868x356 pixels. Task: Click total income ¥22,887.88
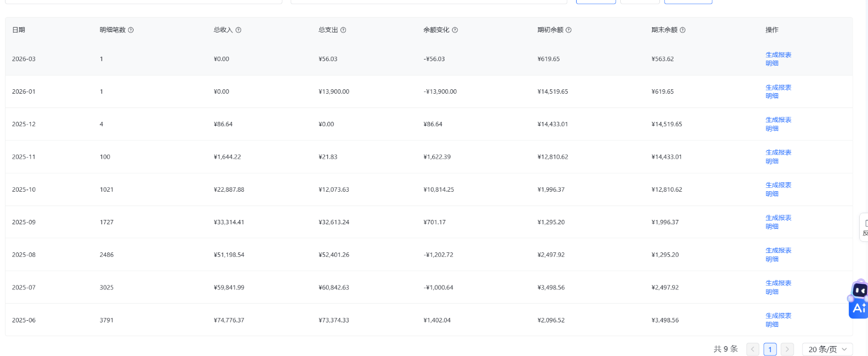pos(229,190)
